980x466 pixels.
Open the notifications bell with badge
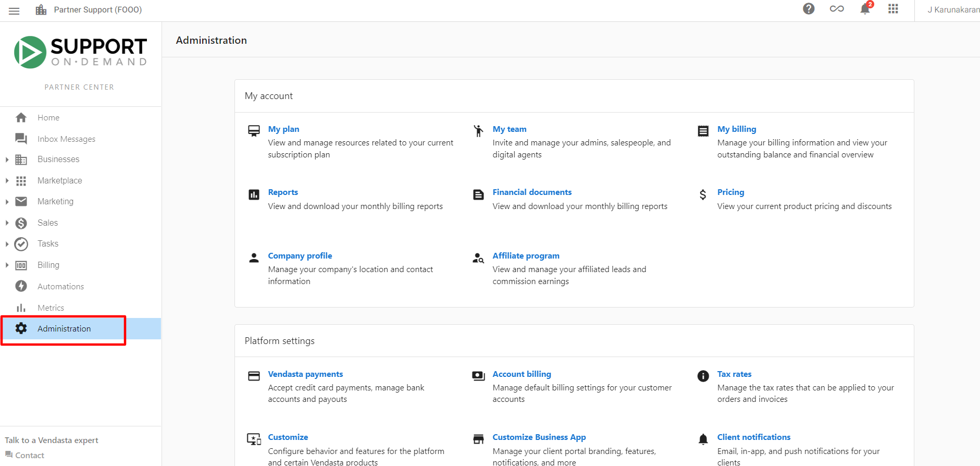pos(865,9)
